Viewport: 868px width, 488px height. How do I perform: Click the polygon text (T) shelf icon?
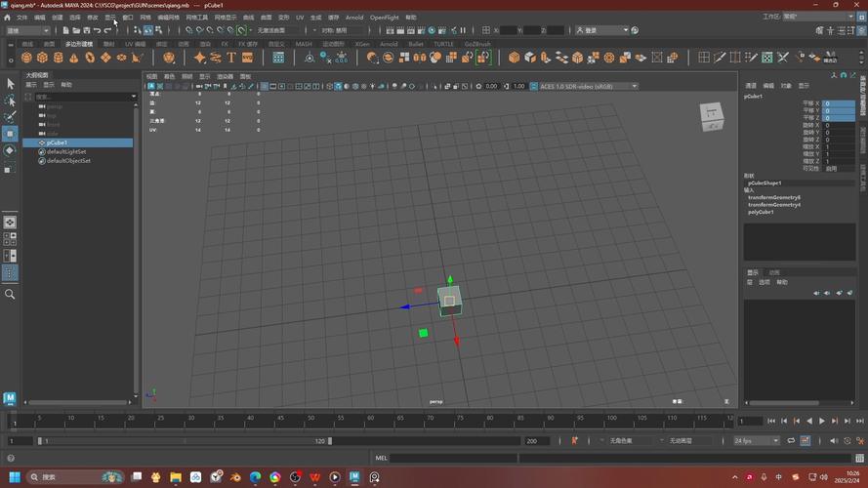(x=231, y=58)
